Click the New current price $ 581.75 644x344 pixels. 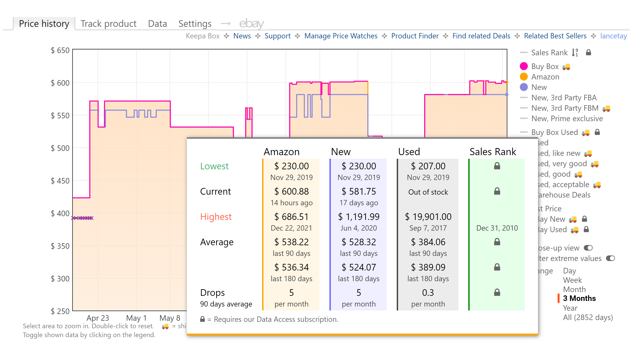(359, 191)
